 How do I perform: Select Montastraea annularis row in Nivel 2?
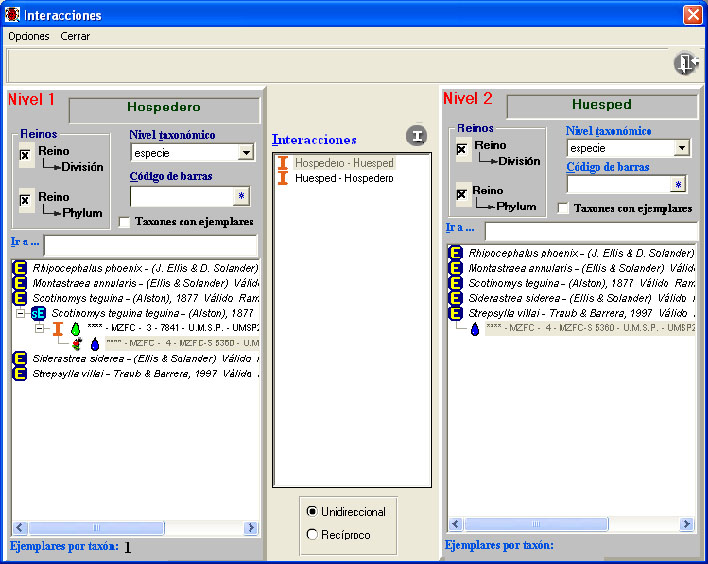tap(582, 268)
